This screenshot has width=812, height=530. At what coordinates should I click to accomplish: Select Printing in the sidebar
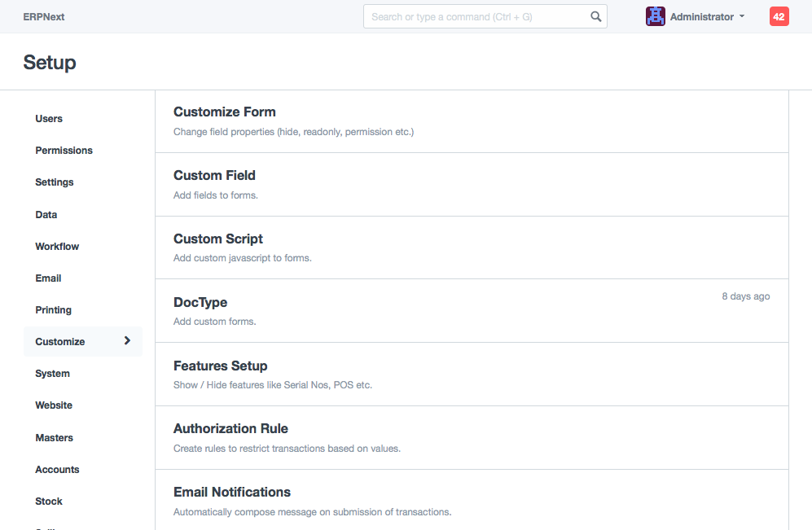53,310
